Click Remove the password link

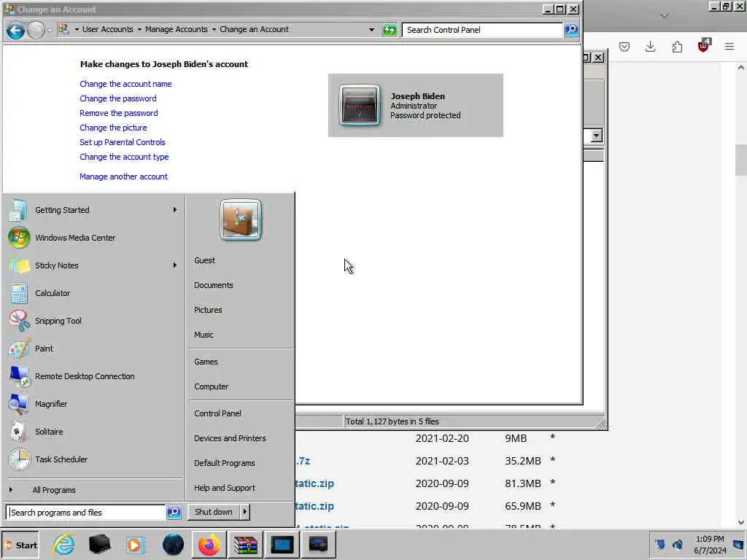point(119,113)
